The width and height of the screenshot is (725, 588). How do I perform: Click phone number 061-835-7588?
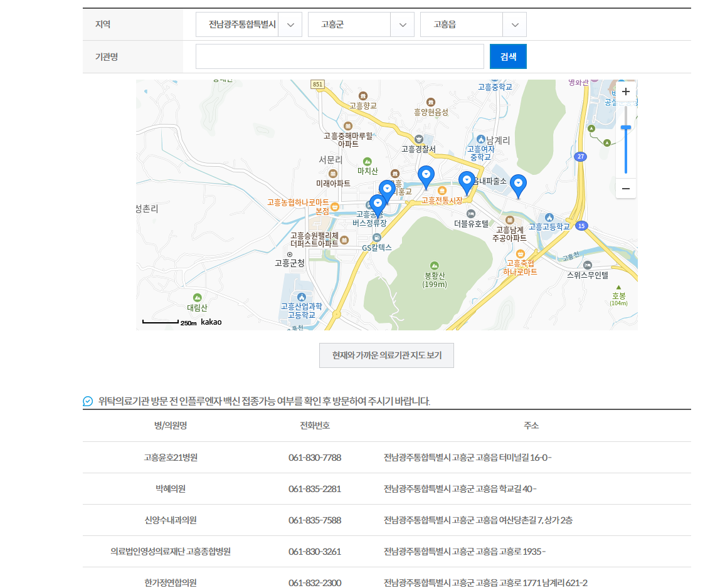[x=315, y=520]
